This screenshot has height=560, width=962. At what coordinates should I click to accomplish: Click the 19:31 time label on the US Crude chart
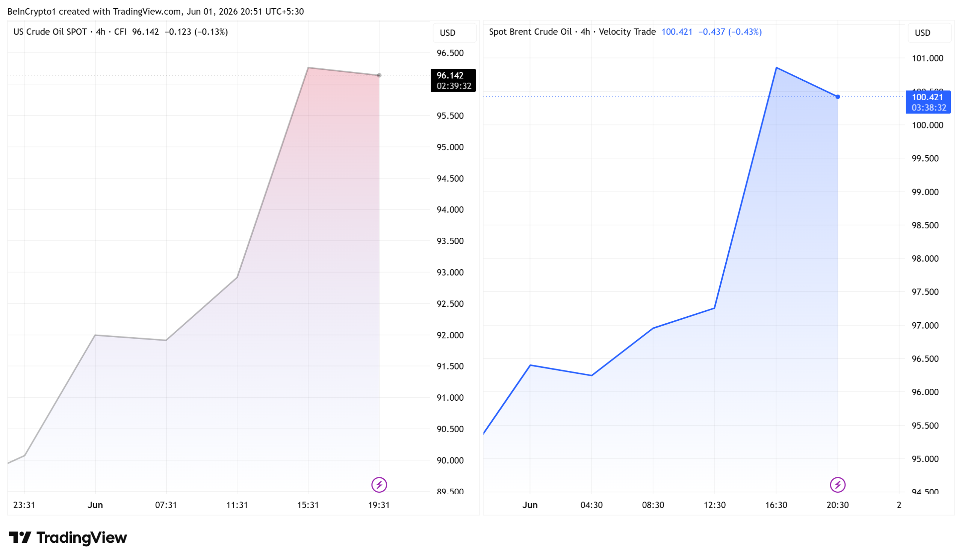pyautogui.click(x=379, y=505)
